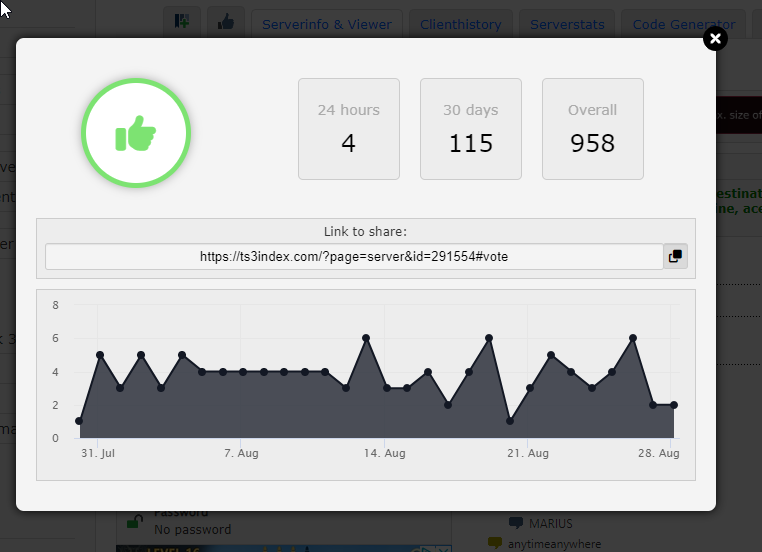Copy the share link to clipboard
Image resolution: width=762 pixels, height=552 pixels.
point(676,256)
